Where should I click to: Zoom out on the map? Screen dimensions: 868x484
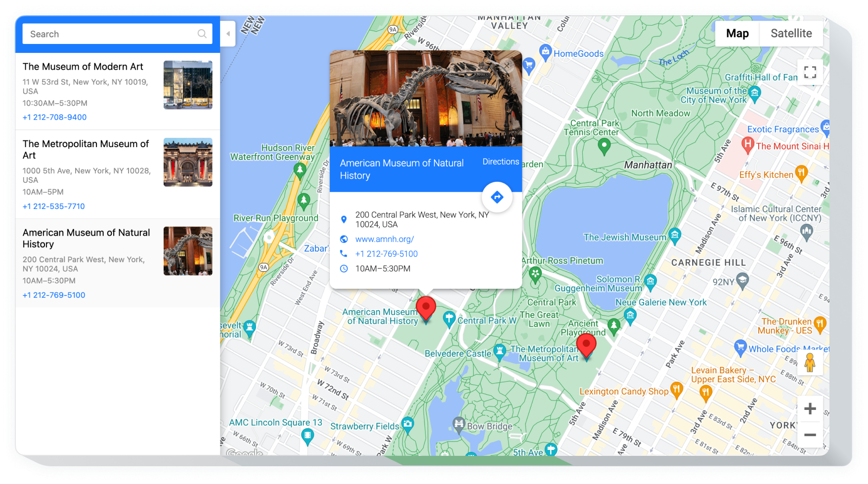tap(810, 435)
